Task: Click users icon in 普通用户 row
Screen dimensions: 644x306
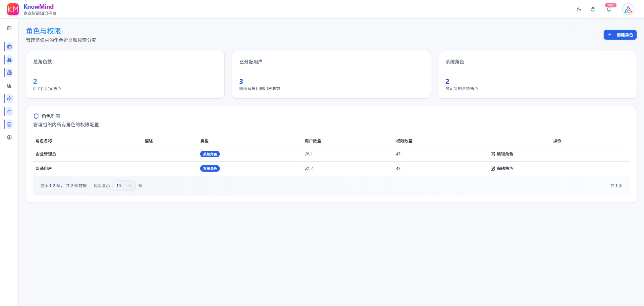Action: click(307, 169)
